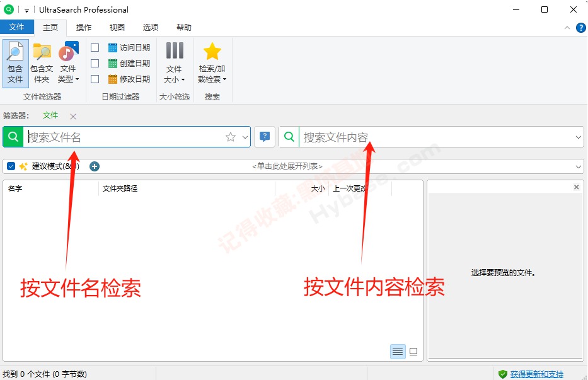The height and width of the screenshot is (380, 588).
Task: Switch to large thumbnail view icon
Action: [413, 352]
